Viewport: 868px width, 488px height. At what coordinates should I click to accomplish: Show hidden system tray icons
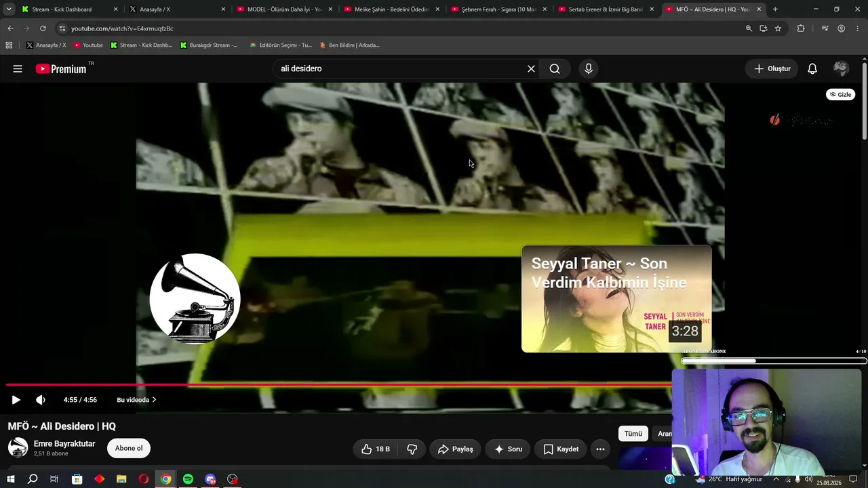(776, 479)
